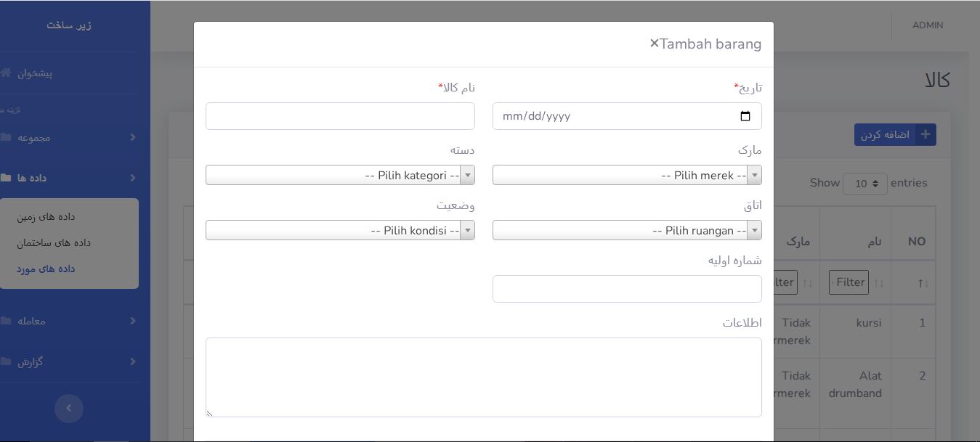
Task: Click the sidebar collapse chevron button
Action: pyautogui.click(x=69, y=409)
